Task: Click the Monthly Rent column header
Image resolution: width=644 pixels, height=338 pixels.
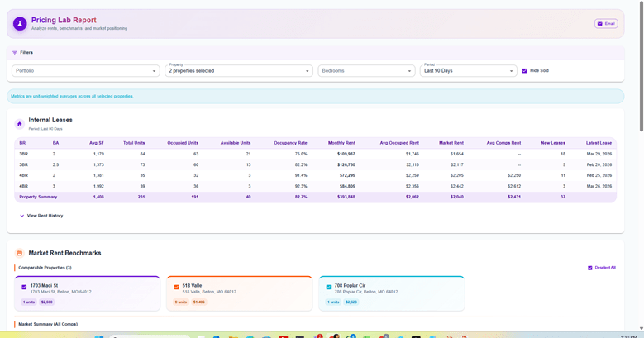Action: (x=341, y=143)
